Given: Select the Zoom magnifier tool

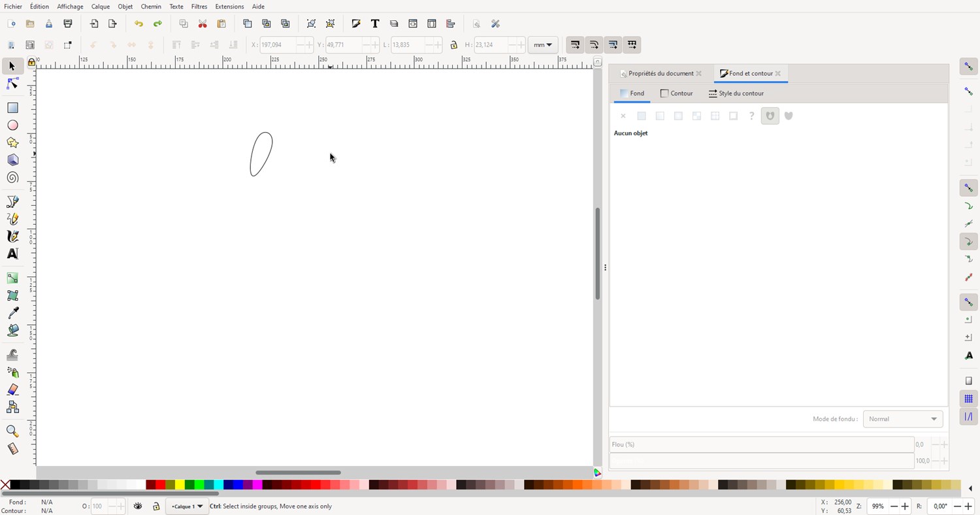Looking at the screenshot, I should 12,431.
